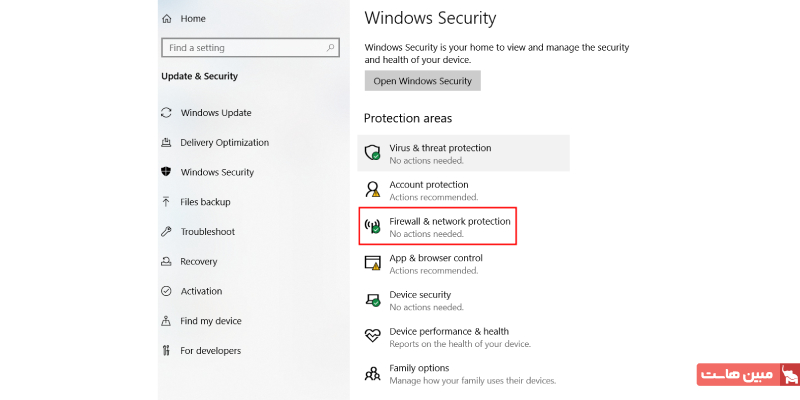Click the Windows Update refresh icon
The height and width of the screenshot is (400, 800).
click(x=166, y=113)
